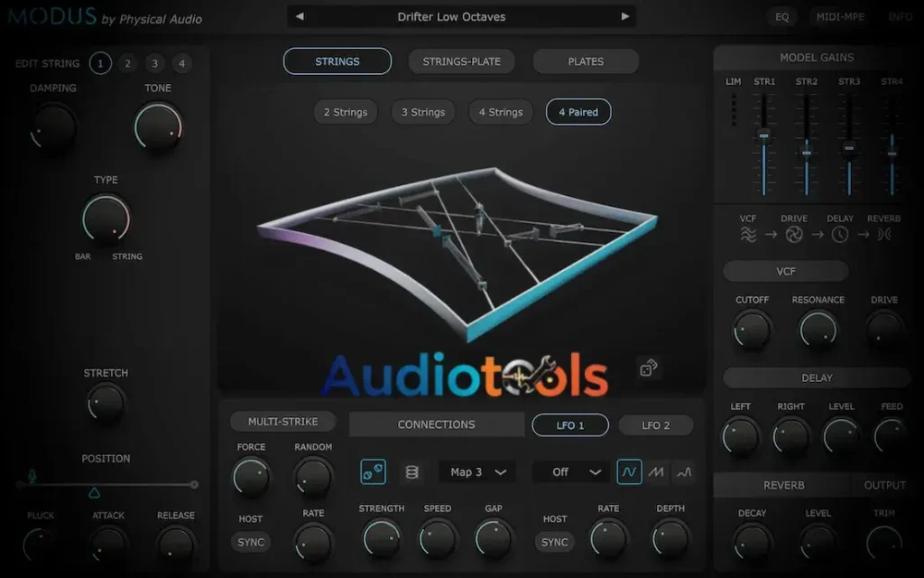
Task: Select the 2 Strings configuration
Action: 346,112
